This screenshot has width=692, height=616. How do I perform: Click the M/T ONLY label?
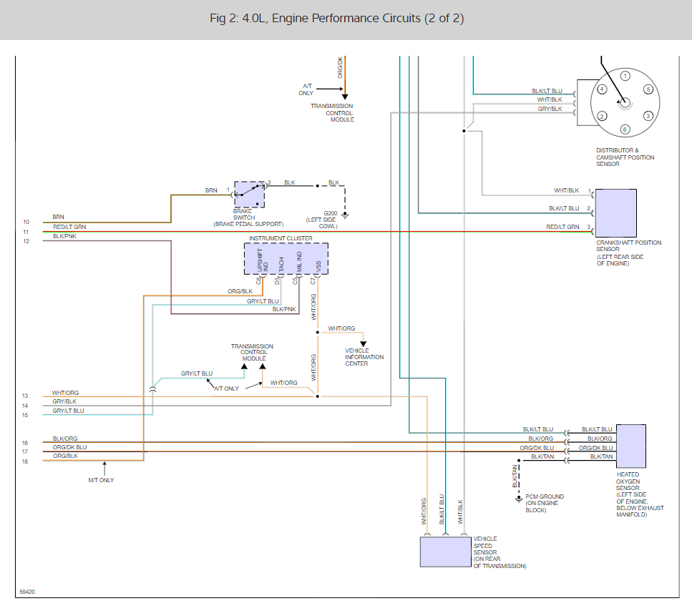point(101,480)
